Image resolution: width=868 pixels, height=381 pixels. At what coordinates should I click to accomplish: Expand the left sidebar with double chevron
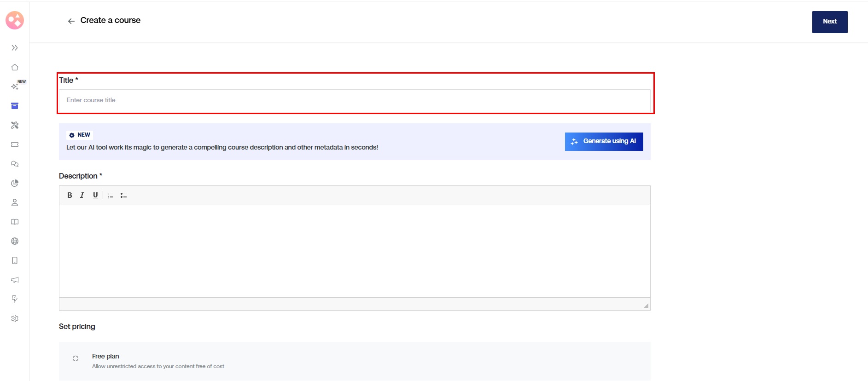pyautogui.click(x=15, y=48)
